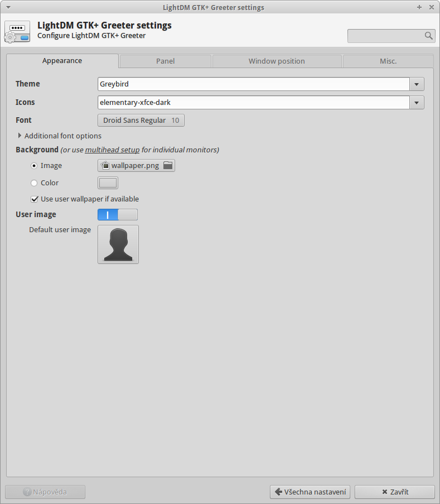Click the elementary-xfce-dark icons field
This screenshot has height=504, width=440.
[254, 103]
